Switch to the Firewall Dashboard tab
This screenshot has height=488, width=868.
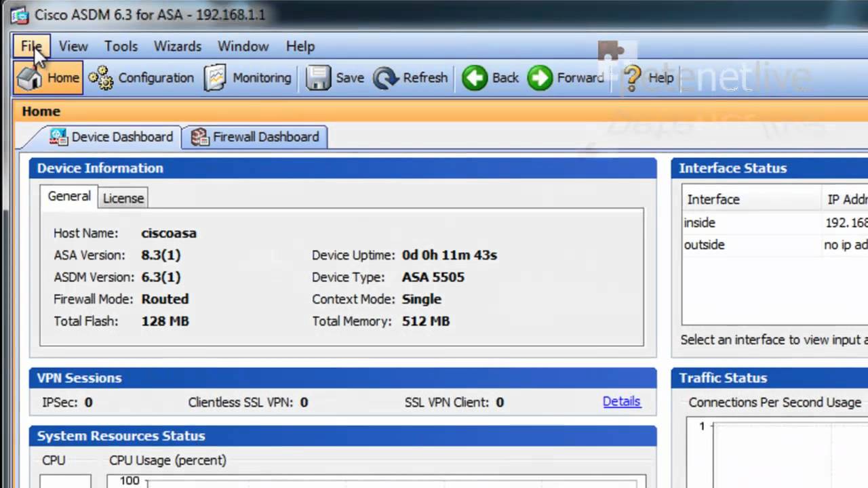[x=255, y=137]
